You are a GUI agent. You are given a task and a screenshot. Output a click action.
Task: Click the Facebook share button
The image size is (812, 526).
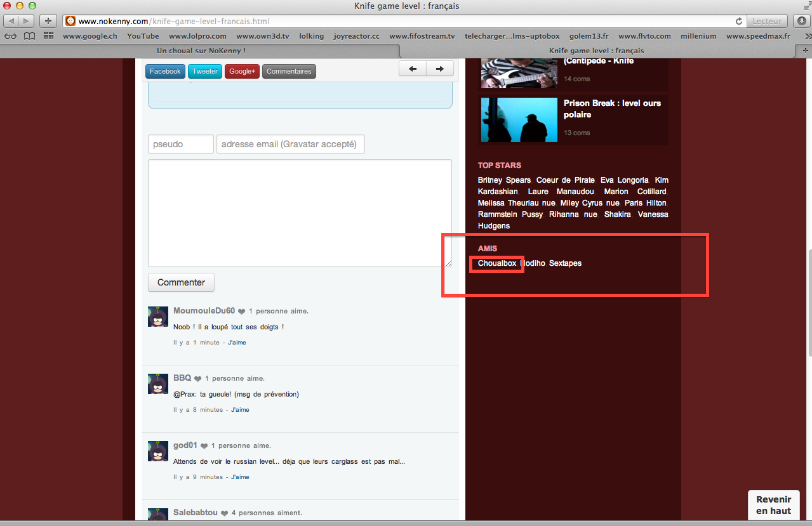165,71
